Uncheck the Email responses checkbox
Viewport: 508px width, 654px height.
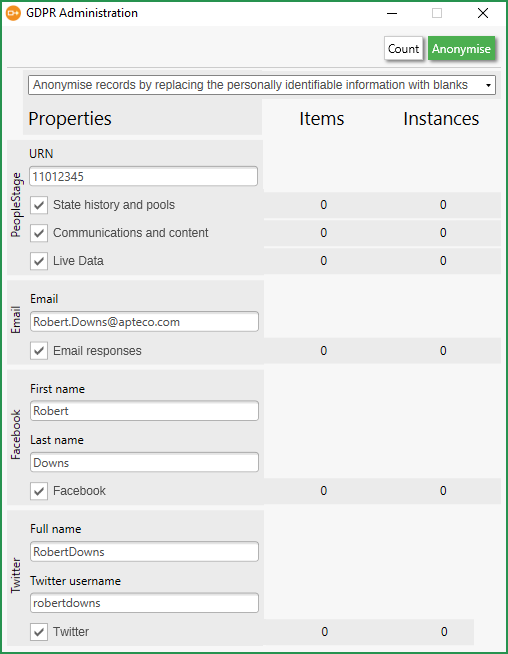coord(39,351)
